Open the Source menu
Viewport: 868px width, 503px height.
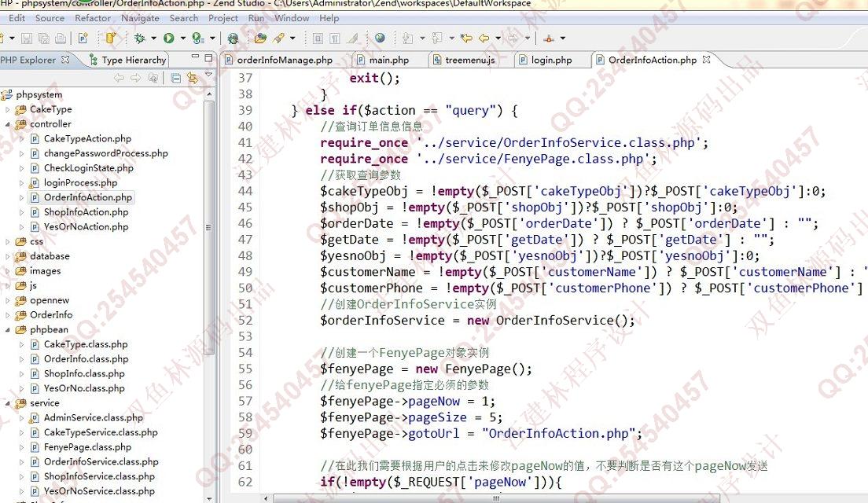50,18
